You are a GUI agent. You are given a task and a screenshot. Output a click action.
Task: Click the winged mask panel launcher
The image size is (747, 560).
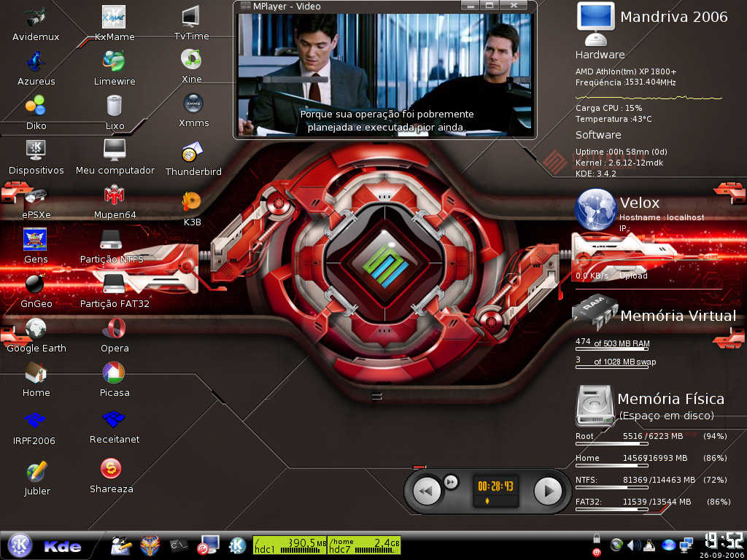150,545
